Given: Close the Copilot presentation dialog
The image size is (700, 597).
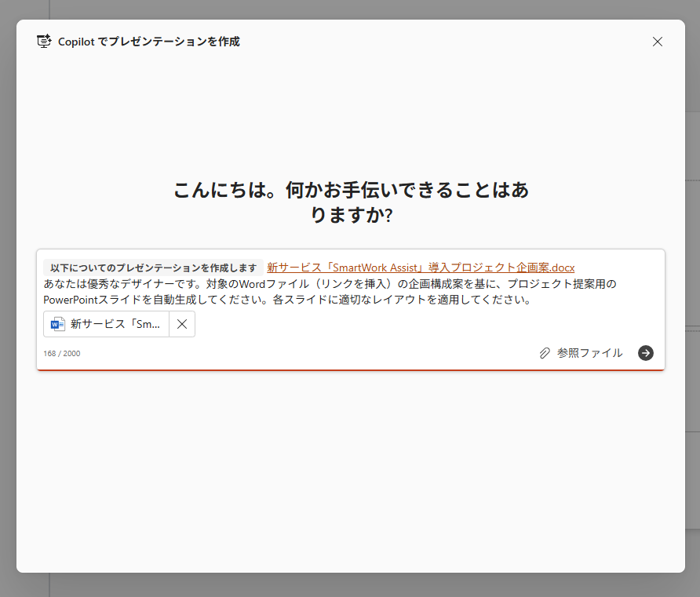Looking at the screenshot, I should click(657, 42).
